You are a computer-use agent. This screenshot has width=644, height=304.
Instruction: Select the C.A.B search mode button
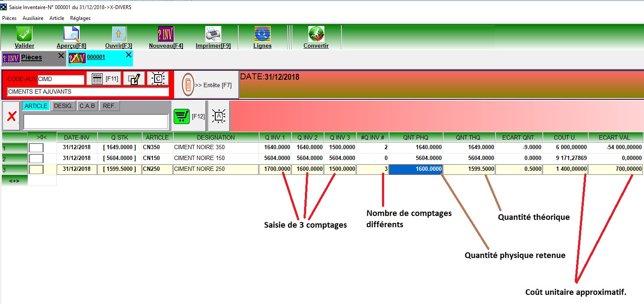pos(87,106)
